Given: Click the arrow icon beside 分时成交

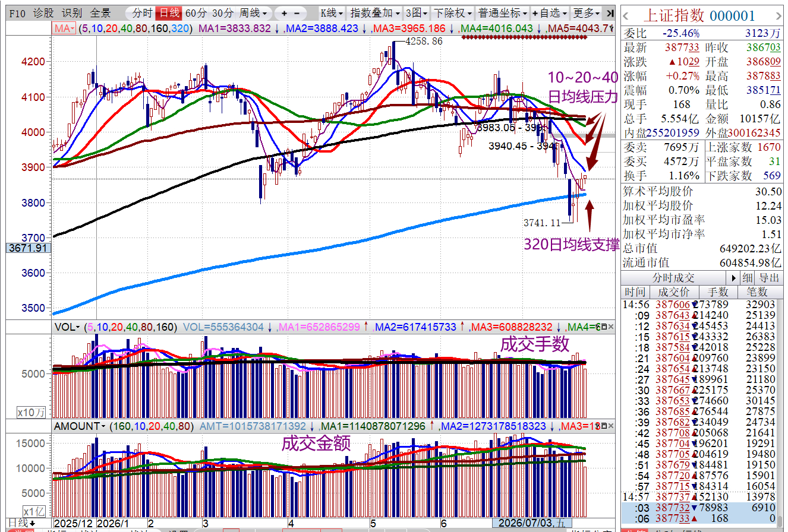Looking at the screenshot, I should (x=733, y=278).
